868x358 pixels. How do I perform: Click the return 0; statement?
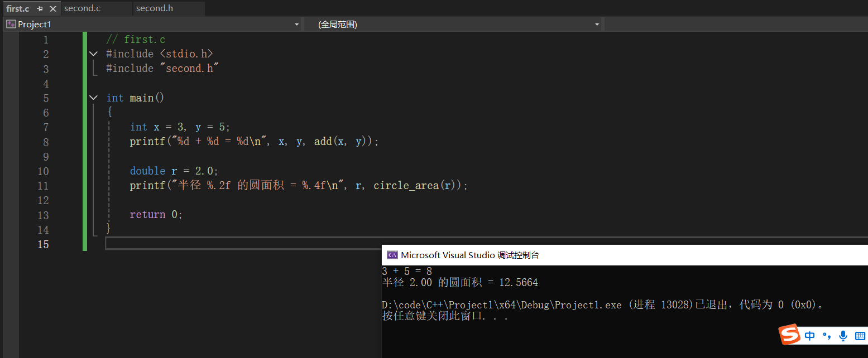pyautogui.click(x=156, y=215)
